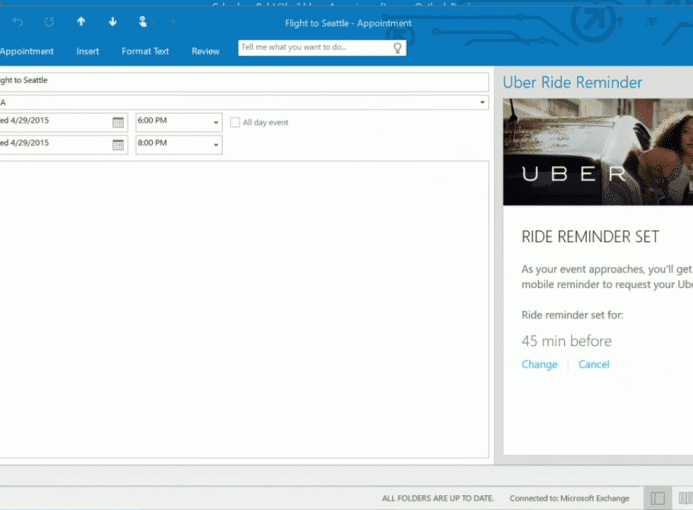This screenshot has height=510, width=693.
Task: Click the 45 min before text
Action: coord(567,341)
